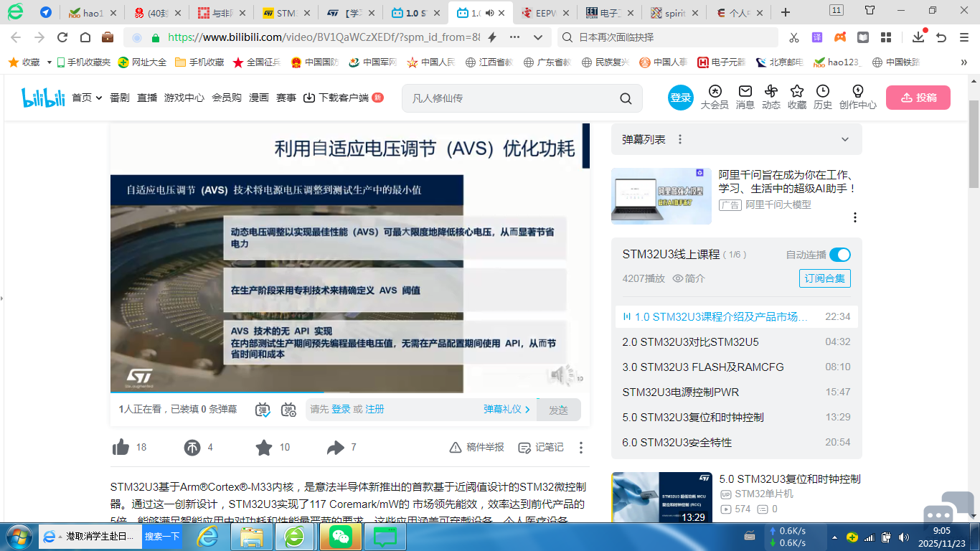Image resolution: width=980 pixels, height=551 pixels.
Task: Open WeChat from the taskbar
Action: point(341,536)
